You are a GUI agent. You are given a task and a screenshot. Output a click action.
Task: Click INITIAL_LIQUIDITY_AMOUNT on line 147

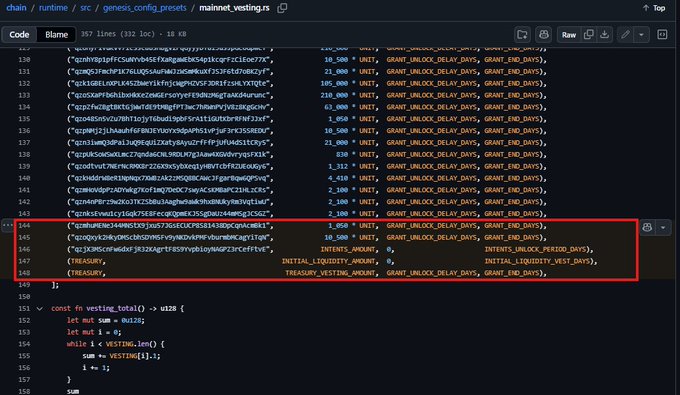[x=328, y=261]
